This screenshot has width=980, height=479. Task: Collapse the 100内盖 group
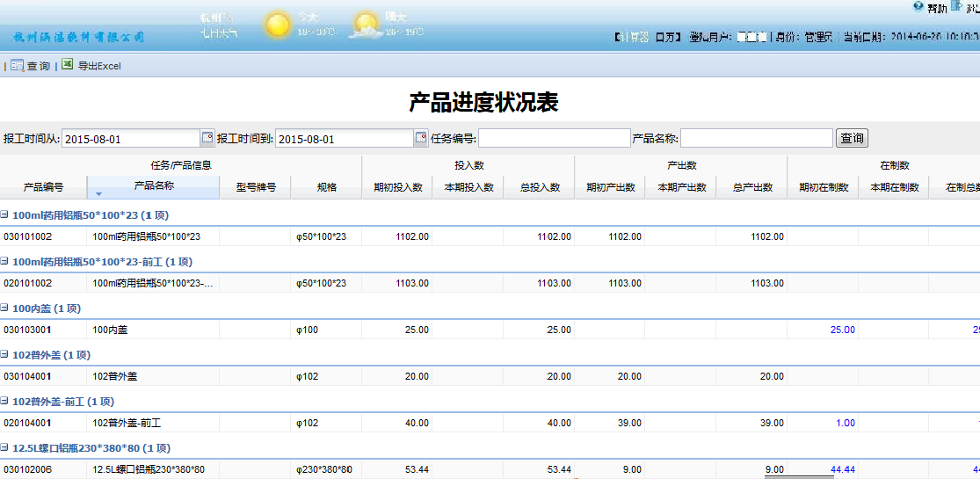(x=4, y=308)
